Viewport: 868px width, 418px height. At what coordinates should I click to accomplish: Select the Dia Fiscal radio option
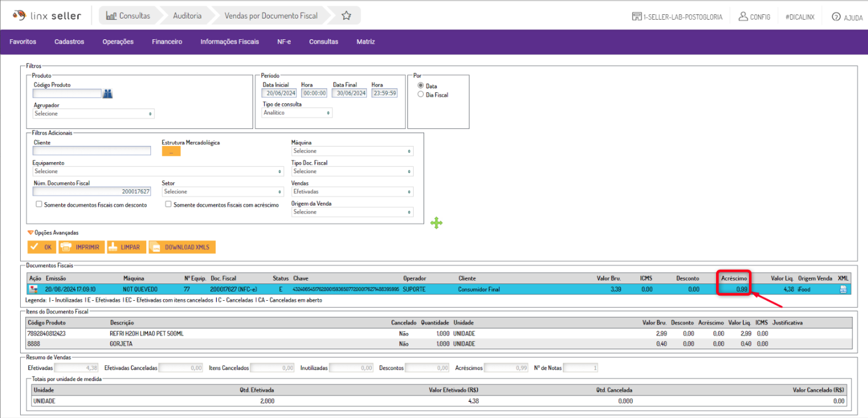tap(421, 95)
